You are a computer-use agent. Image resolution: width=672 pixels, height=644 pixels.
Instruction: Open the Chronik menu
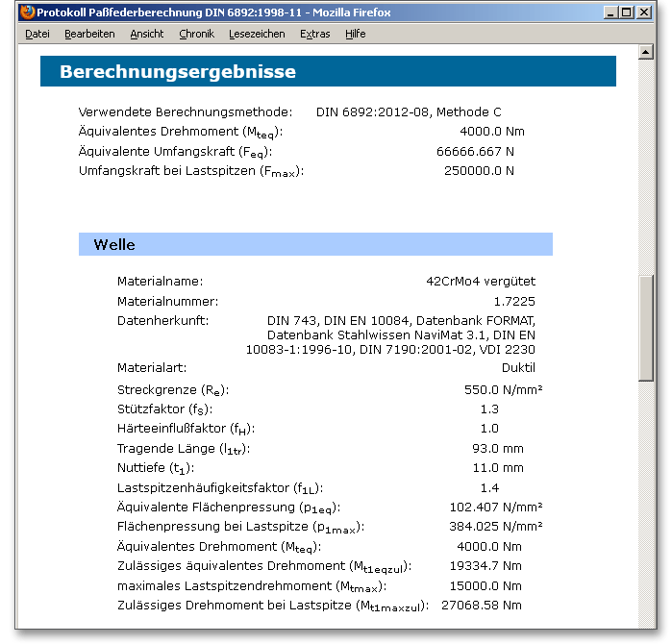click(196, 34)
